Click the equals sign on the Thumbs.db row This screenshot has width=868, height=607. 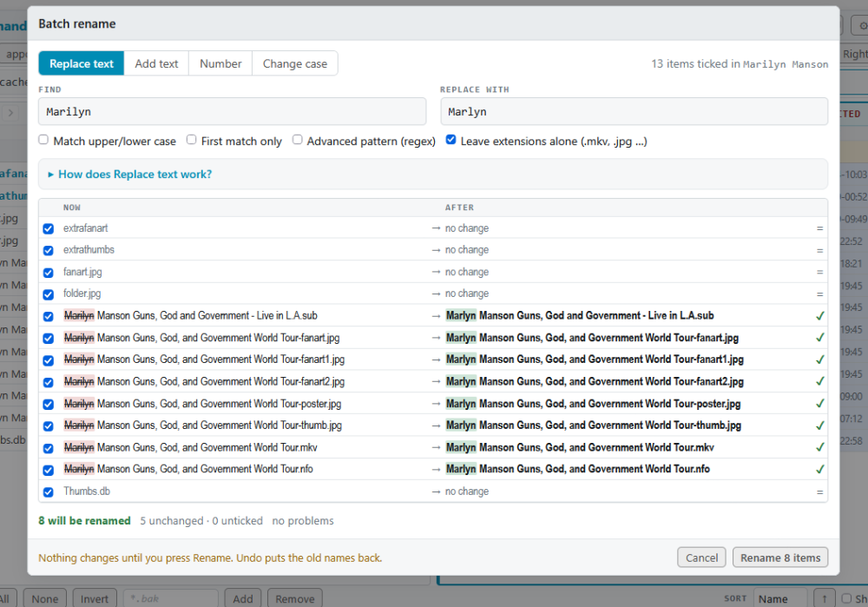[820, 492]
